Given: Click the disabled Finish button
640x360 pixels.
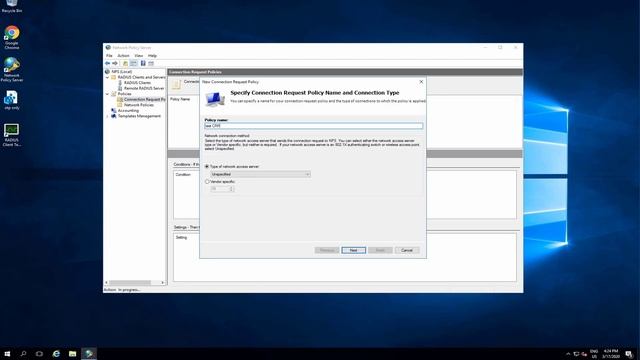Looking at the screenshot, I should coord(380,250).
